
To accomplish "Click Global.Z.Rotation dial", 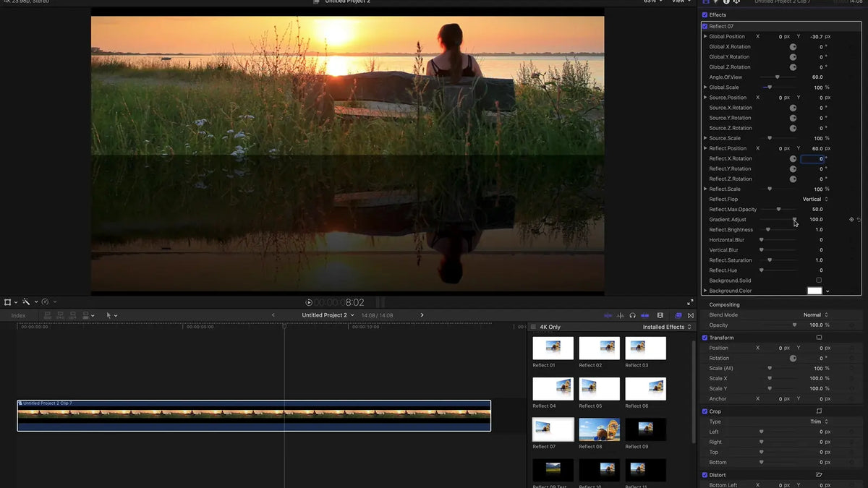I will 793,67.
